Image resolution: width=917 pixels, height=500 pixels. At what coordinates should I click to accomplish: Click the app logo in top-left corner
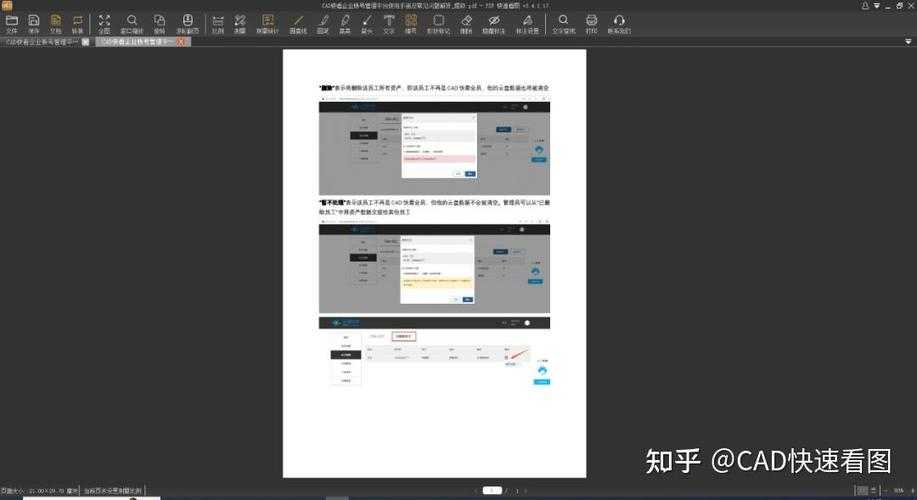pyautogui.click(x=6, y=5)
